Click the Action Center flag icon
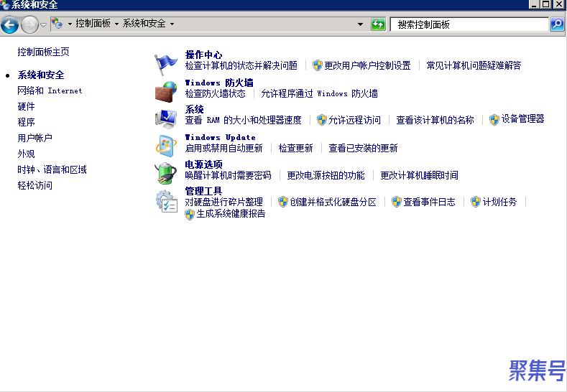Screen dimensions: 567x392 (166, 63)
